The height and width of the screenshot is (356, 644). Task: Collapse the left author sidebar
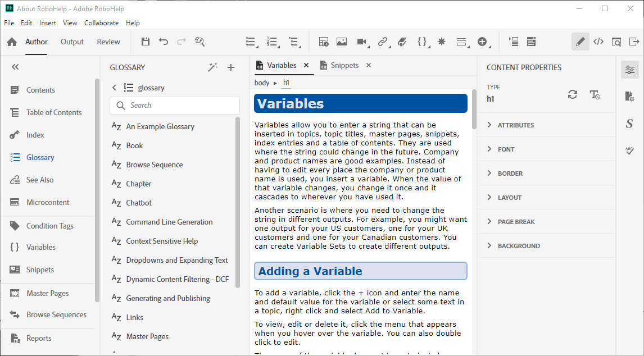pos(15,67)
